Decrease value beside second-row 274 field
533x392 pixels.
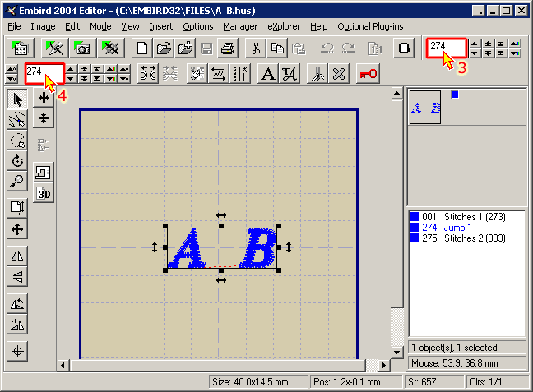tap(70, 78)
